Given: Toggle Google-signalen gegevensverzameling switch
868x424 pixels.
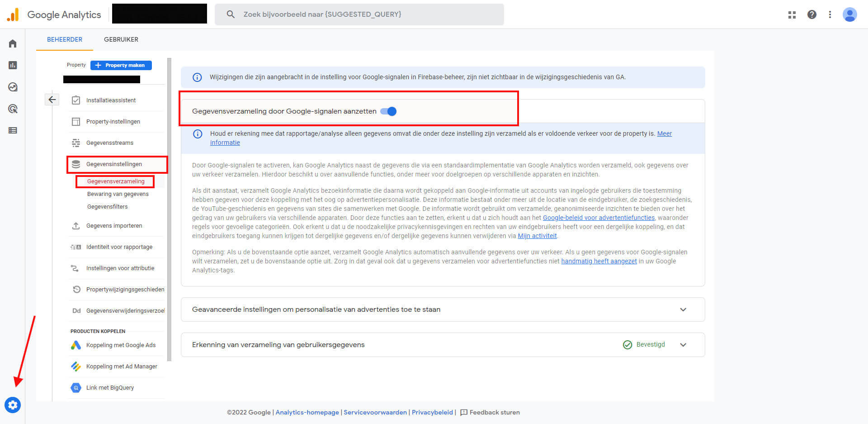Looking at the screenshot, I should click(x=388, y=111).
